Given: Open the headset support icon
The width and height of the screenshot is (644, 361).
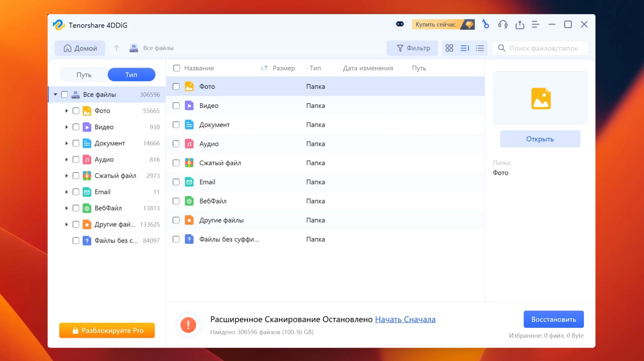Looking at the screenshot, I should pyautogui.click(x=503, y=25).
